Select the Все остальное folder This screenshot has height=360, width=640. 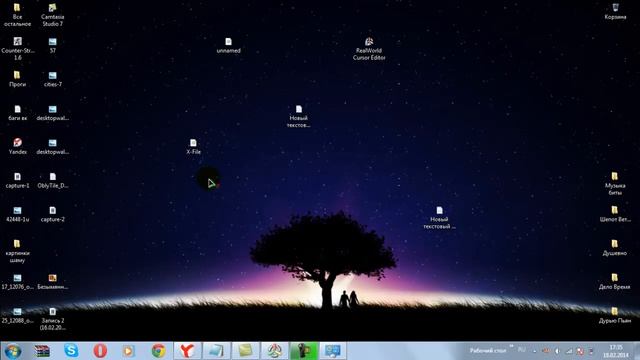click(x=18, y=15)
